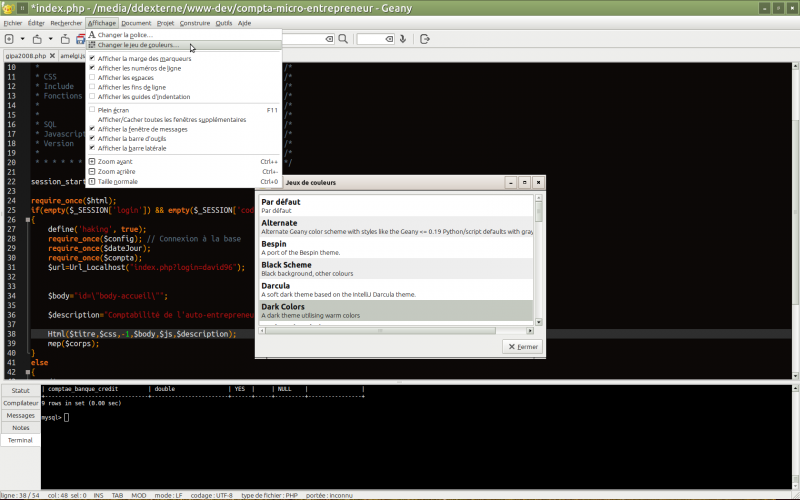Click the Taille normale menu icon

point(92,182)
